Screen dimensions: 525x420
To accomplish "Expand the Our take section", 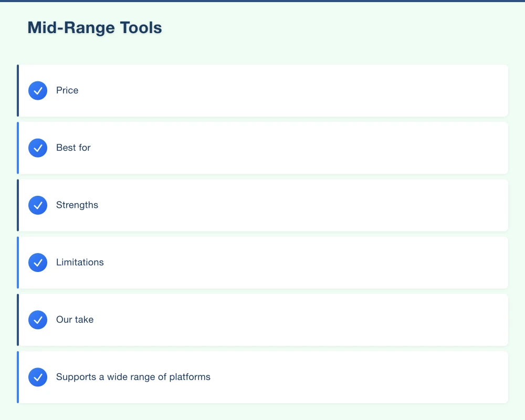I will 262,319.
